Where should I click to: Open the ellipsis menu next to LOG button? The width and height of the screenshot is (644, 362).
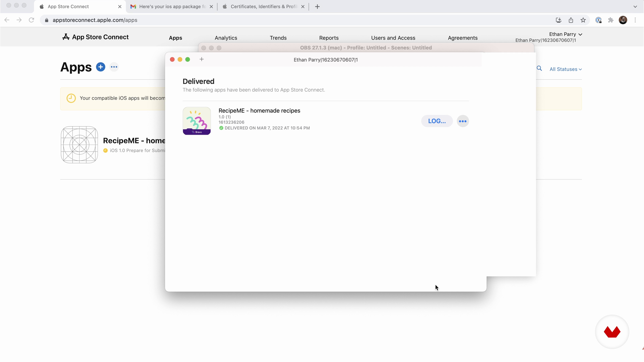[x=463, y=121]
